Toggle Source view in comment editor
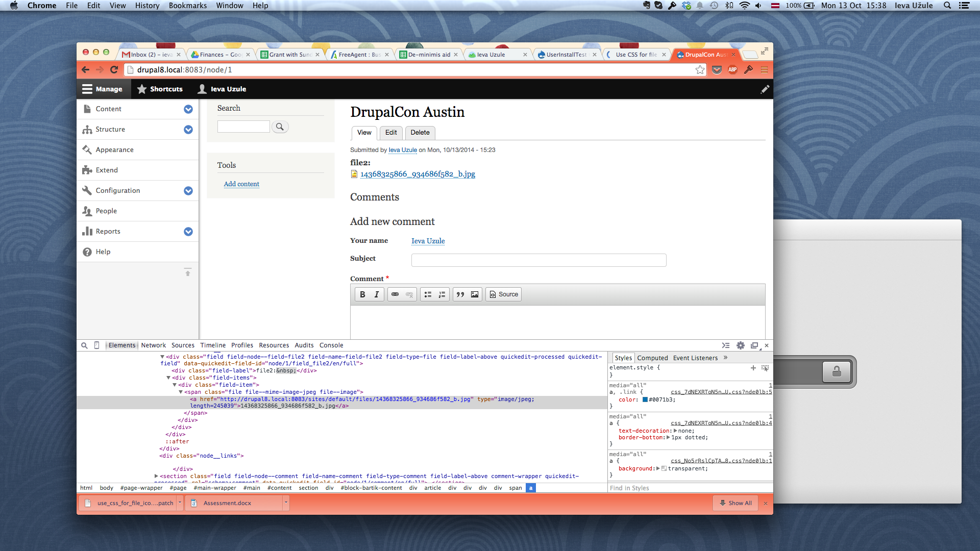980x551 pixels. tap(503, 294)
